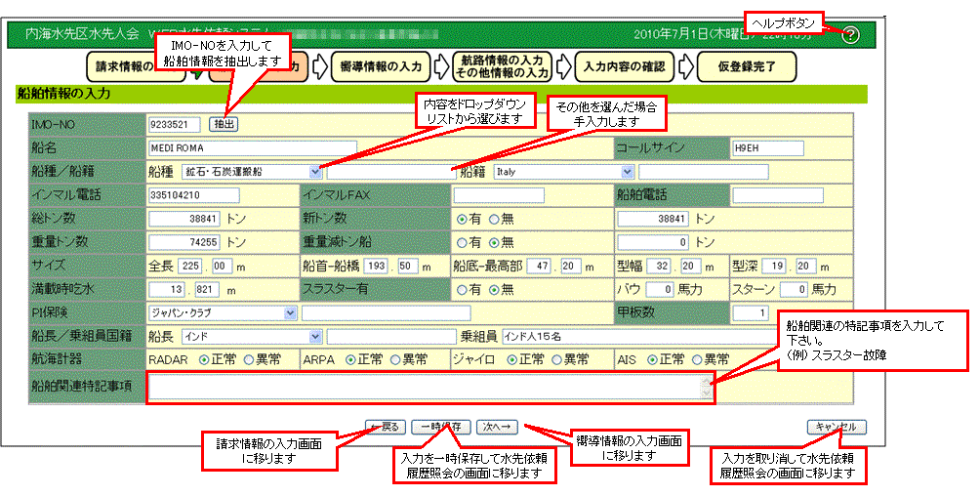Open the 仮登録完了 step tab
Image resolution: width=980 pixels, height=496 pixels.
tap(747, 66)
